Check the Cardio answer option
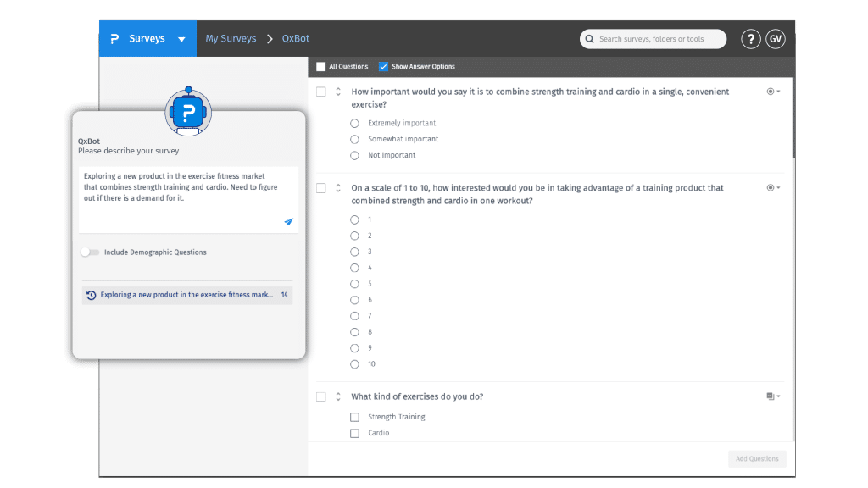 355,433
